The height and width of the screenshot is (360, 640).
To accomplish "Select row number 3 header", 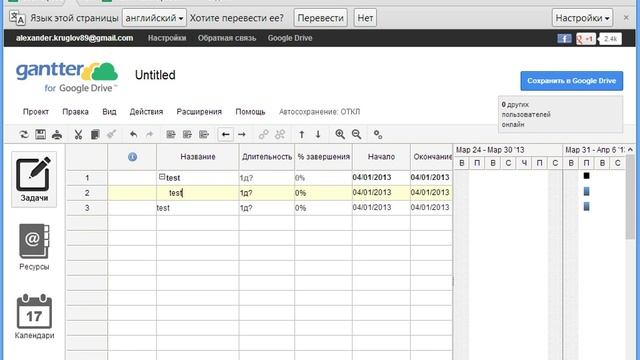I will [87, 208].
